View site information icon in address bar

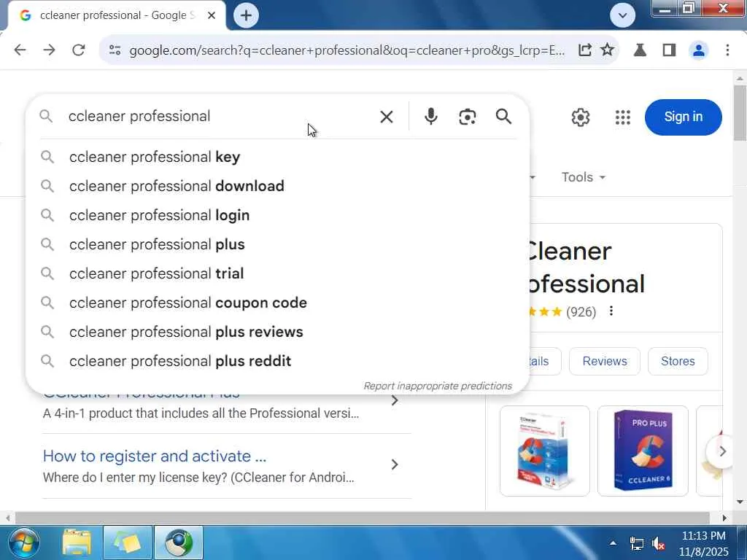click(115, 50)
